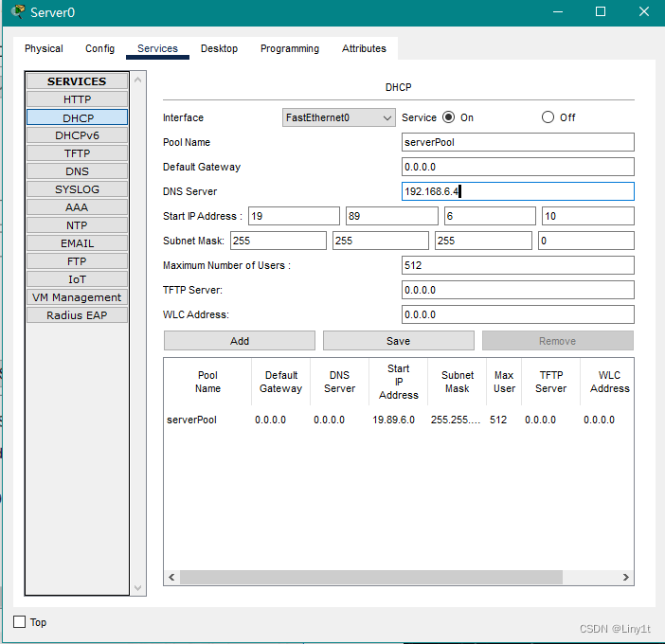Click the Server0 window app icon
This screenshot has width=665, height=644.
(18, 12)
